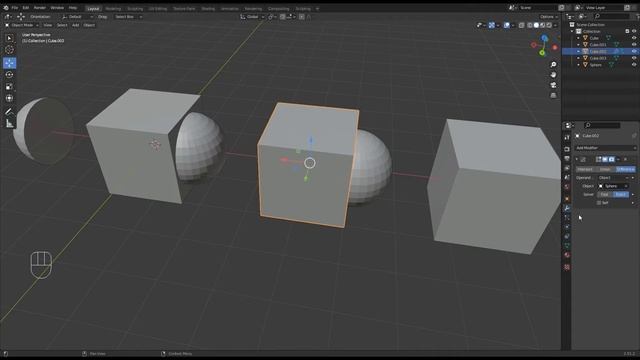Choose the Union boolean operation
This screenshot has width=640, height=360.
tap(606, 169)
